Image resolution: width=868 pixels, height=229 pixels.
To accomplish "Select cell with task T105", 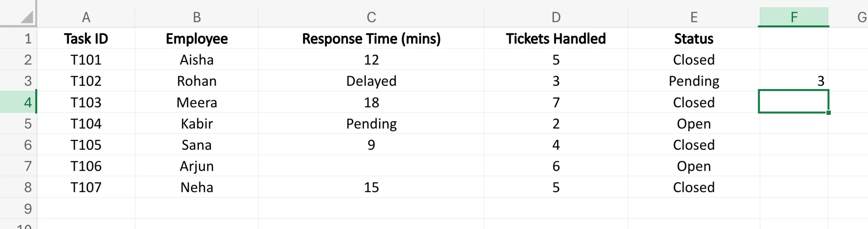I will tap(86, 145).
